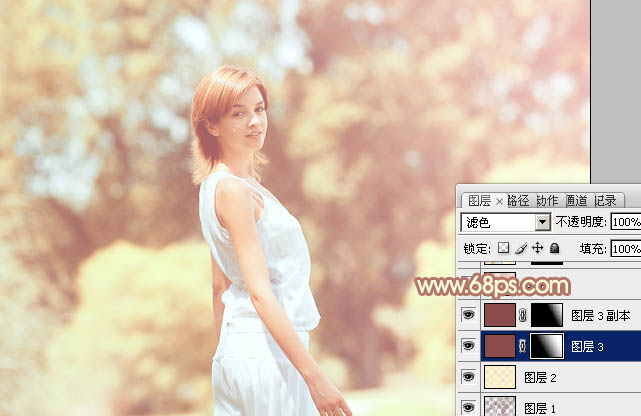Click the 不透明度 opacity value field
The width and height of the screenshot is (641, 416).
[x=625, y=222]
